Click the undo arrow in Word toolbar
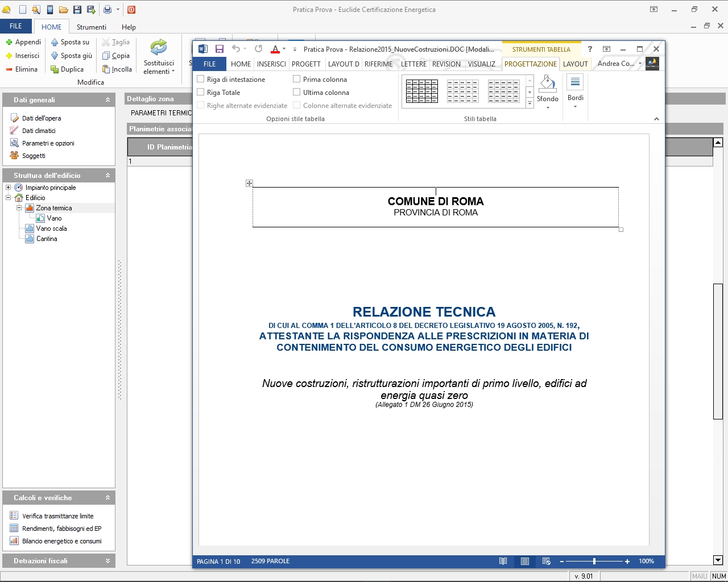728x582 pixels. pyautogui.click(x=236, y=49)
